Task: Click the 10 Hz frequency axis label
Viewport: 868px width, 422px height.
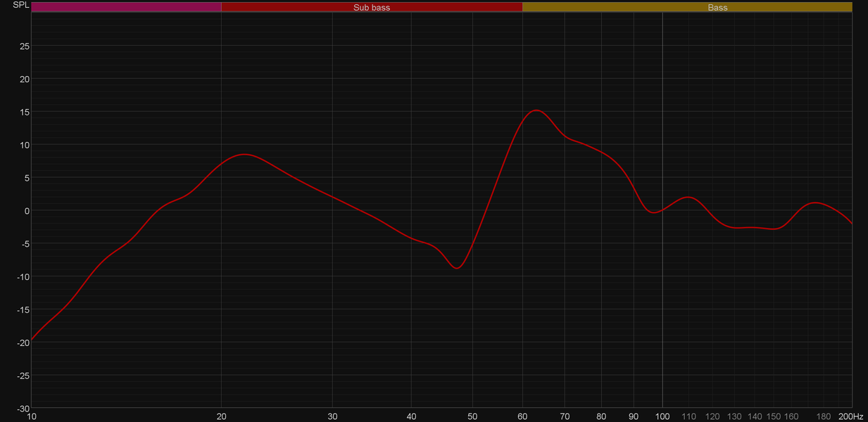Action: pyautogui.click(x=32, y=416)
